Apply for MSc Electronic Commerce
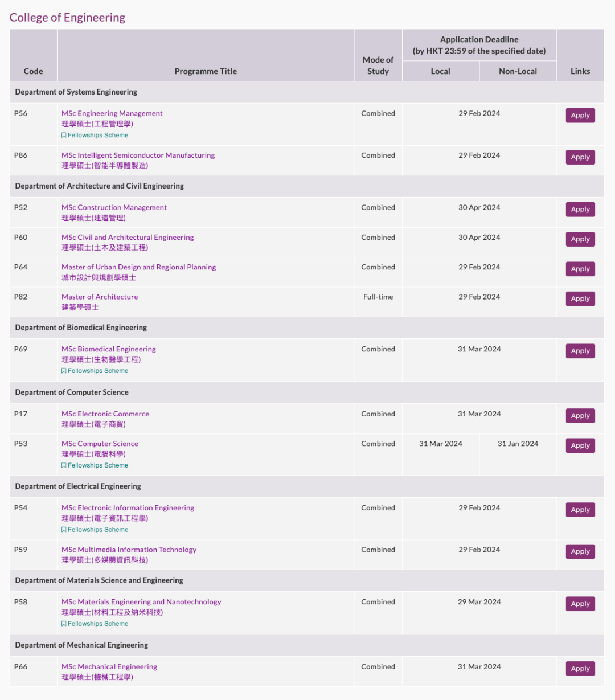The image size is (615, 700). click(580, 416)
